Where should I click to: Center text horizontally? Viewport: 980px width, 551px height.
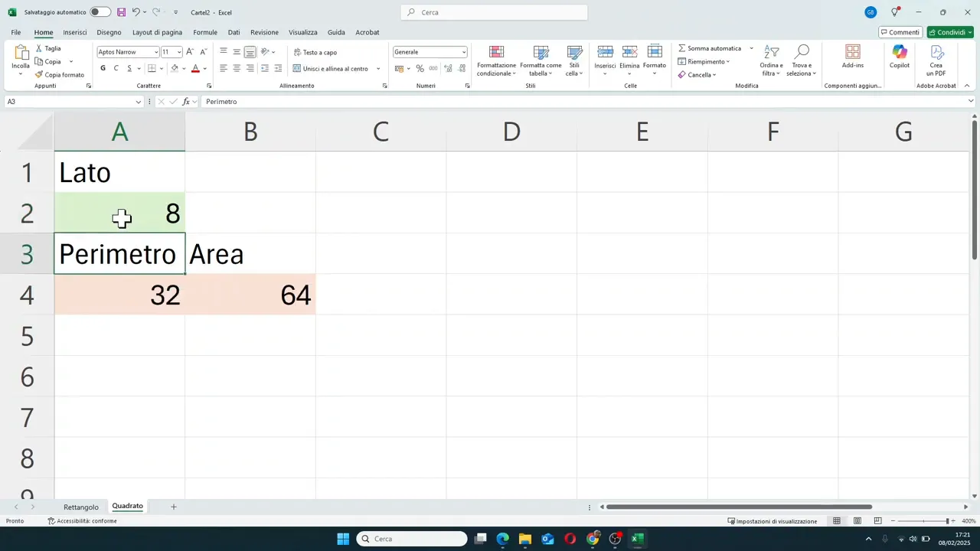pos(237,68)
